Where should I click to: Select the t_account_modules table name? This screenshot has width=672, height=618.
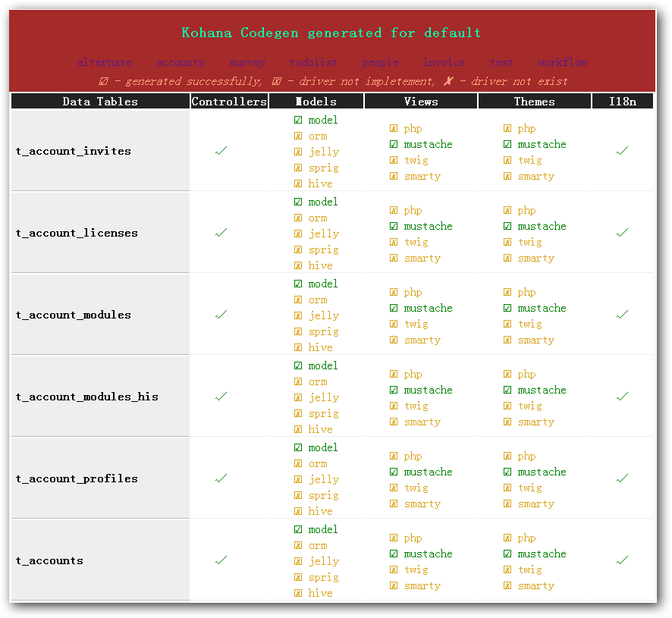[74, 315]
